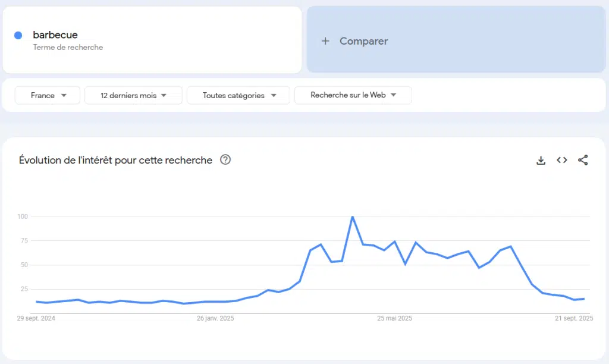This screenshot has width=609, height=364.
Task: Click the 26 janv. 2025 axis label
Action: click(x=215, y=318)
